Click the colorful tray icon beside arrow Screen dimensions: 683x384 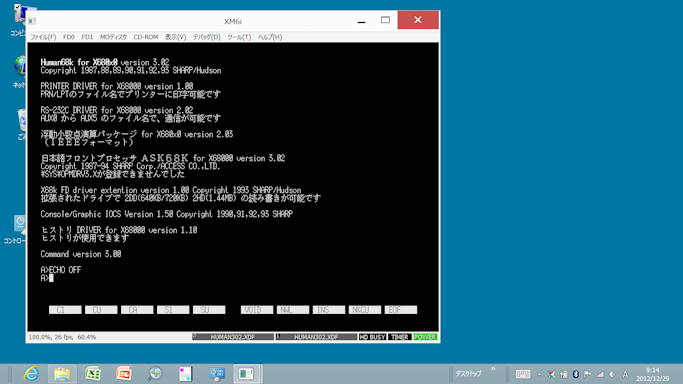pos(551,374)
